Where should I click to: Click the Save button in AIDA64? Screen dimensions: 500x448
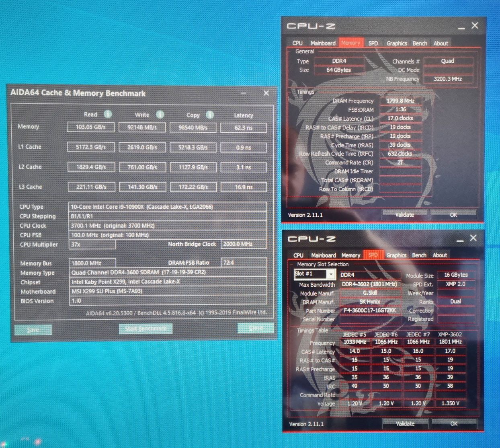coord(33,330)
